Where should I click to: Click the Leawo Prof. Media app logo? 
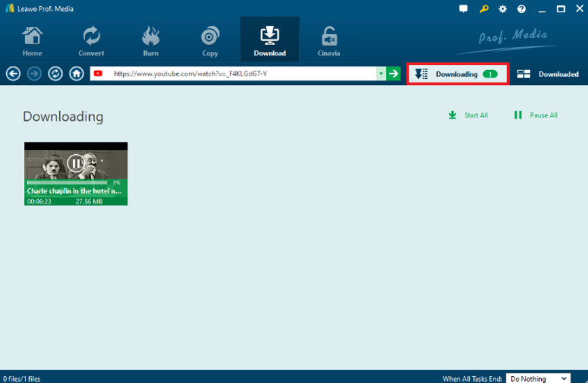(x=10, y=8)
